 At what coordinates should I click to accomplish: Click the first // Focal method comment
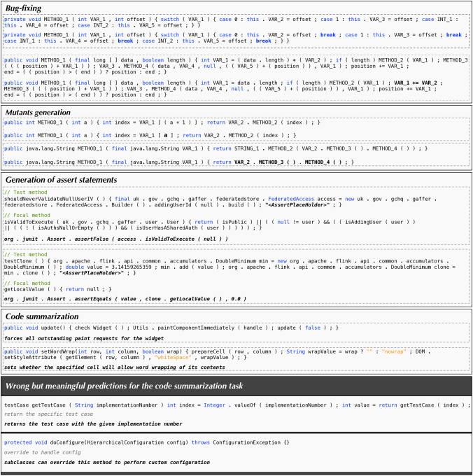pos(27,215)
